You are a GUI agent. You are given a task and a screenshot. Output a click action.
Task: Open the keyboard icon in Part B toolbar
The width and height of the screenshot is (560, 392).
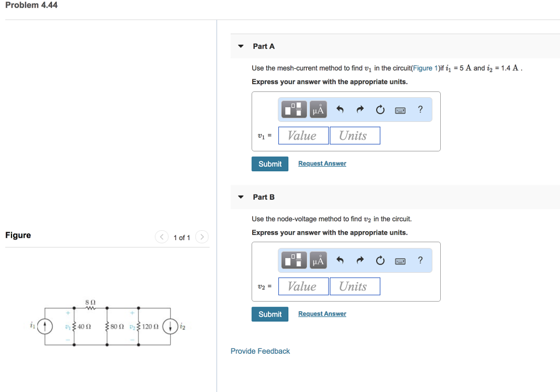coord(400,260)
